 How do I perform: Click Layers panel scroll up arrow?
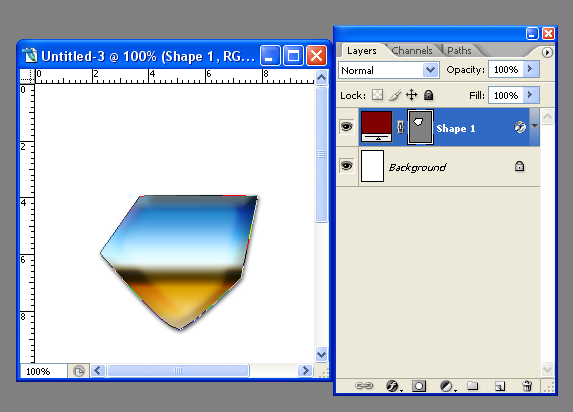[x=547, y=117]
